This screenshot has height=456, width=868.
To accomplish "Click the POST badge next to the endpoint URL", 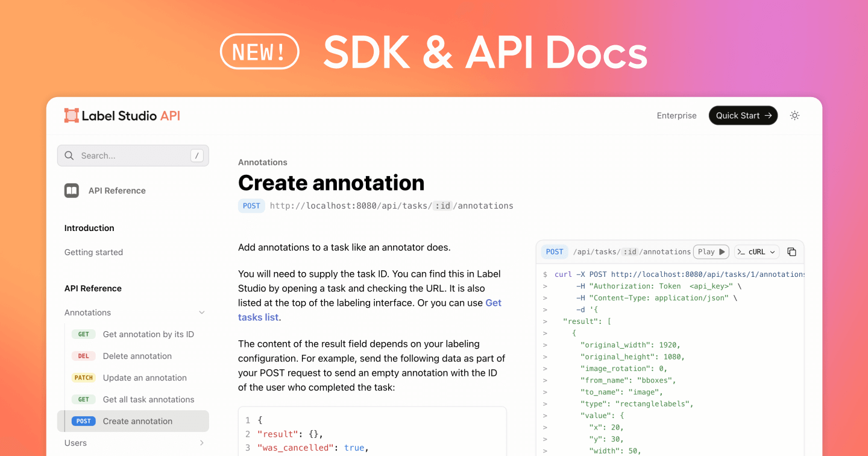I will point(251,205).
